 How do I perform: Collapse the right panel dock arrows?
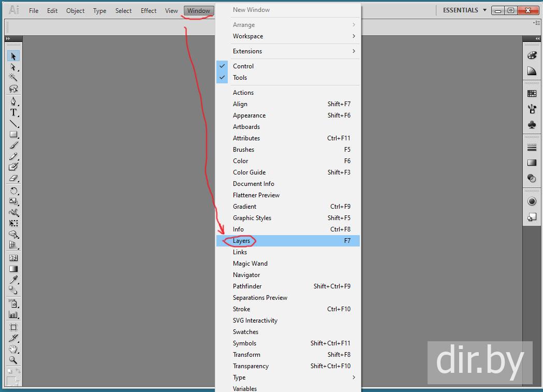click(x=537, y=38)
